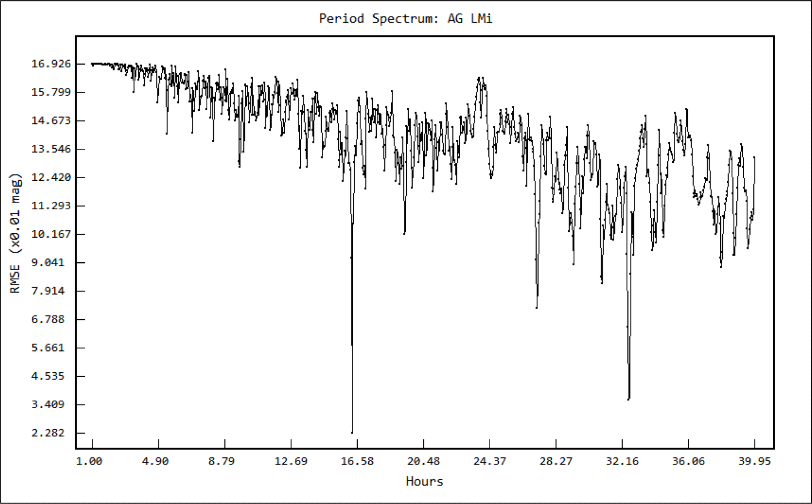Select the y-axis value 10.167

pos(51,234)
